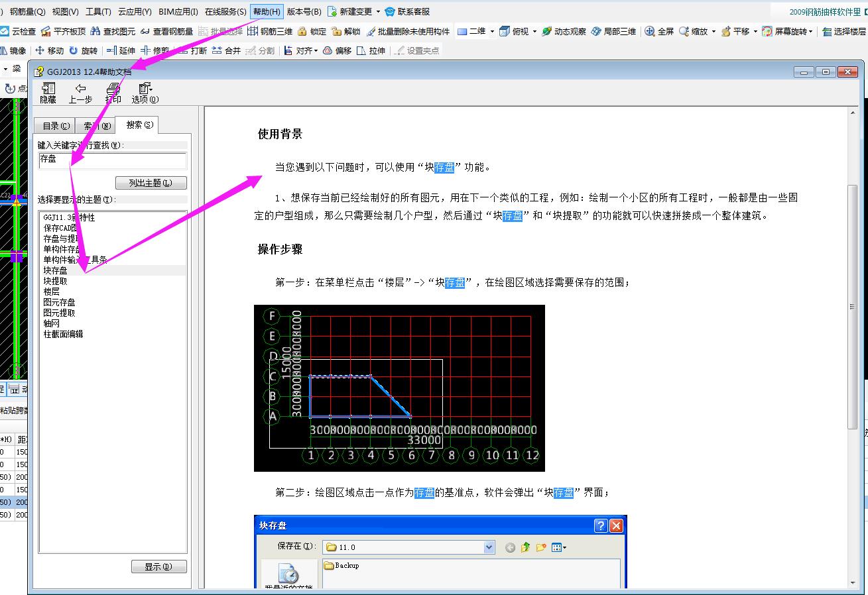
Task: Open the 视图(V) menu
Action: click(x=65, y=12)
